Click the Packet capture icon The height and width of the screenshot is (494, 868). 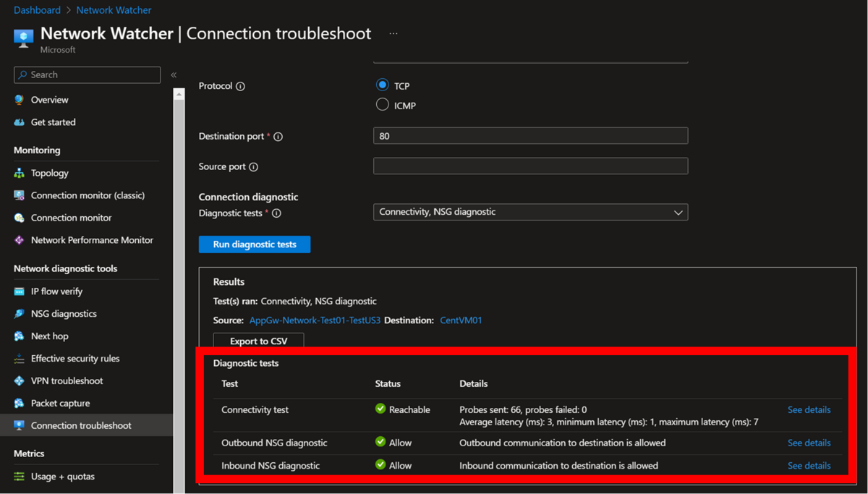(x=20, y=404)
